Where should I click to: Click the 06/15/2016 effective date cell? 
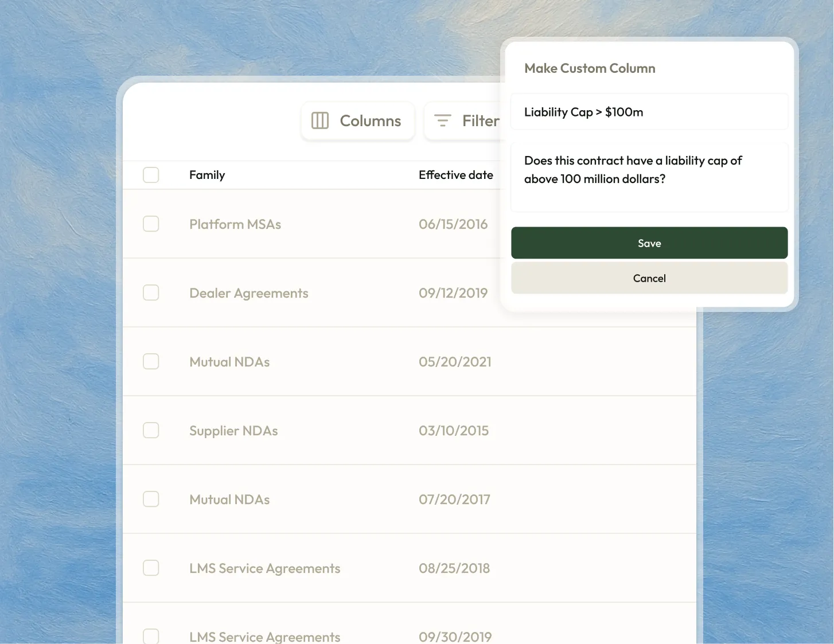pos(453,224)
